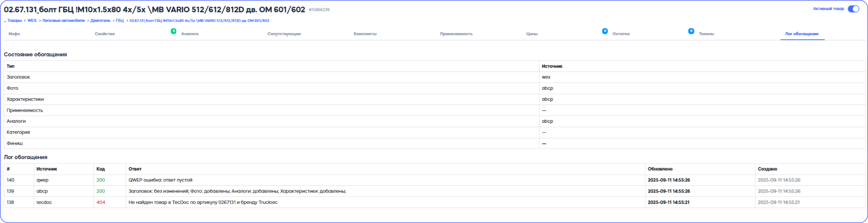Click the blue counter badge on Остатки
The height and width of the screenshot is (223, 868).
point(605,31)
